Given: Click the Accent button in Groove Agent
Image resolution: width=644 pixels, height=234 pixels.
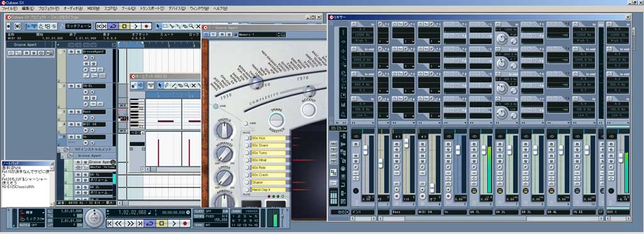Looking at the screenshot, I should click(x=308, y=109).
